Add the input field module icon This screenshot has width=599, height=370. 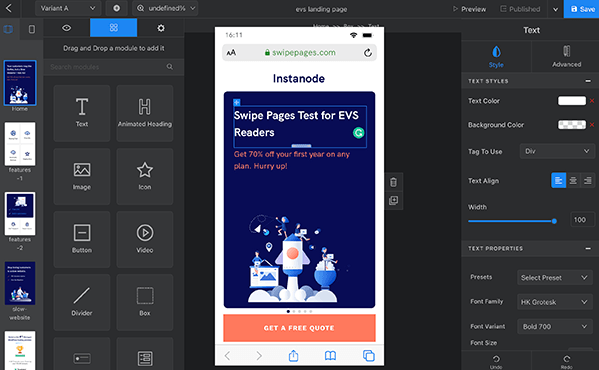(x=82, y=358)
